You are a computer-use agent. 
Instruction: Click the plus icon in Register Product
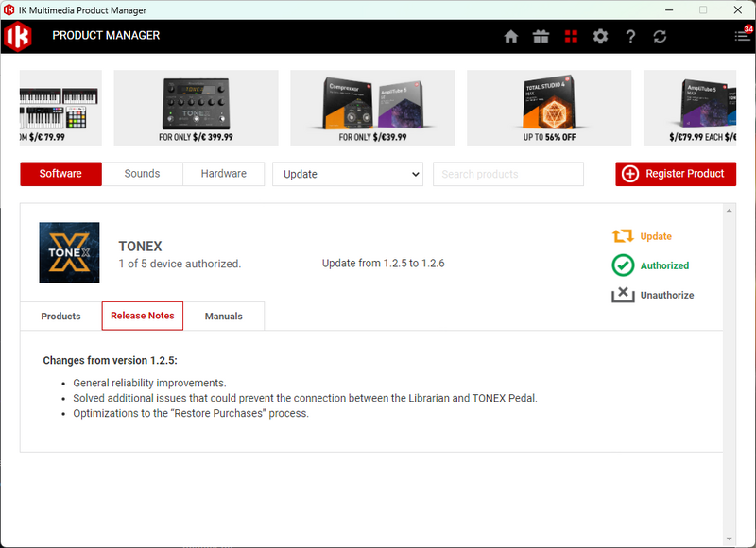630,174
